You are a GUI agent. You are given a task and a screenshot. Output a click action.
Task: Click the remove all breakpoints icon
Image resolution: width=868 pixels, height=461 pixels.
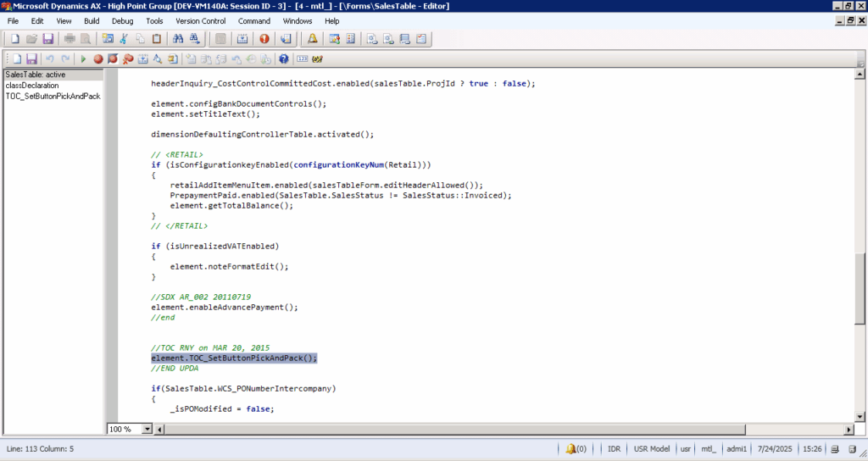click(x=128, y=58)
